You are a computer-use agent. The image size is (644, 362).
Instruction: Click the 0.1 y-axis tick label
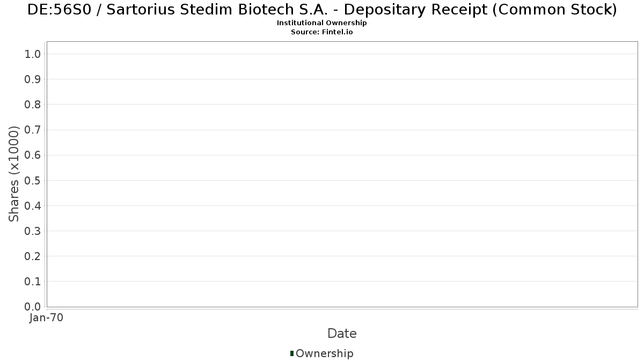tap(33, 282)
